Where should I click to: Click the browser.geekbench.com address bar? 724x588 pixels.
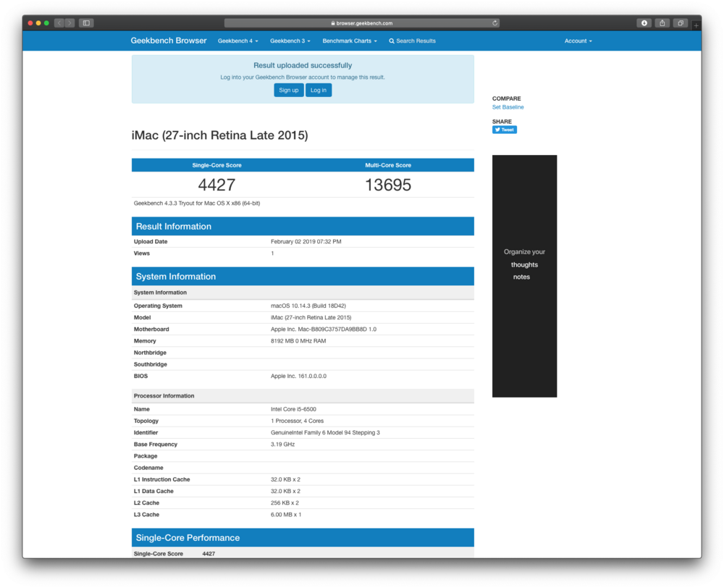tap(362, 23)
